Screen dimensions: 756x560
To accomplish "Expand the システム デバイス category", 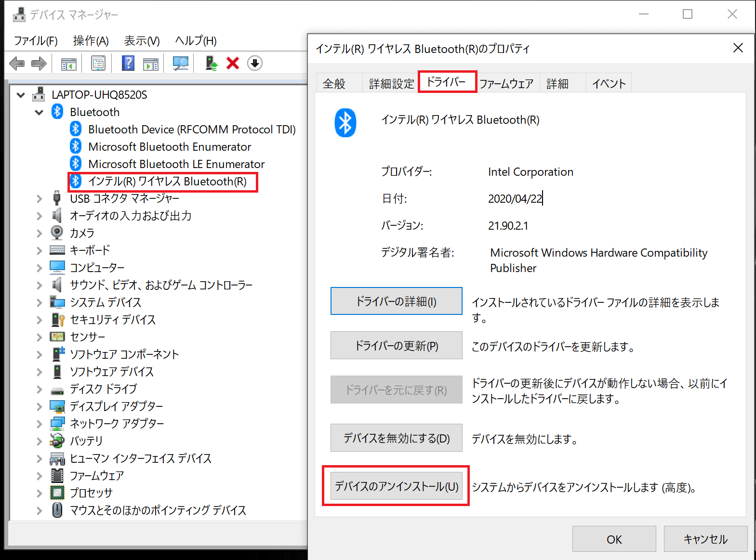I will click(39, 303).
